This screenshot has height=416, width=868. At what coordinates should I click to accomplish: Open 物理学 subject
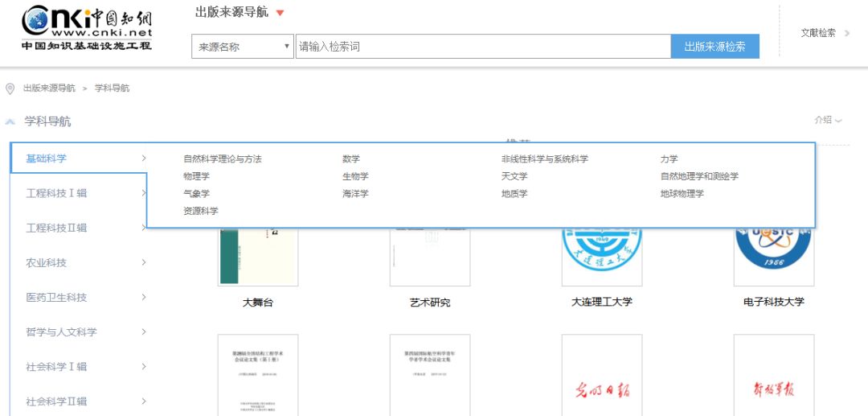(197, 177)
